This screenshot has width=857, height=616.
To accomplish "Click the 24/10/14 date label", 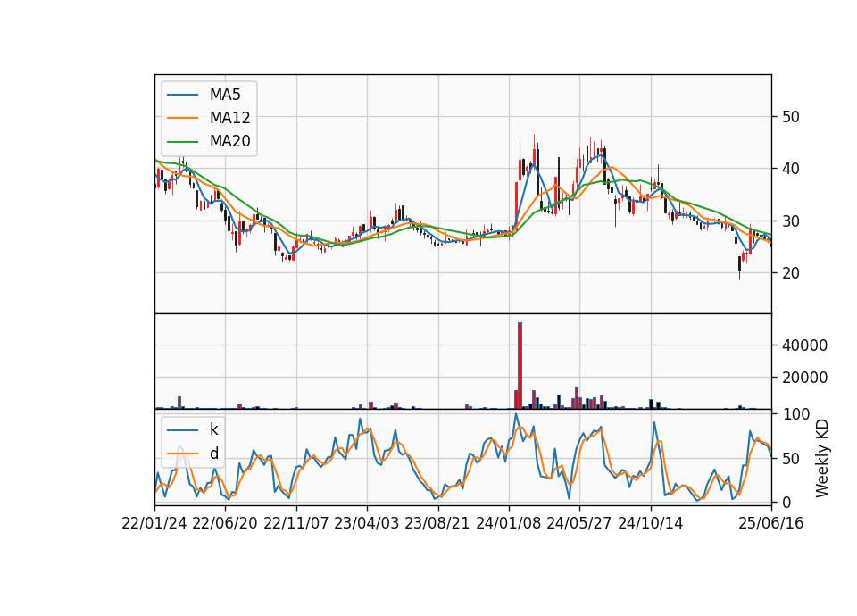I will [651, 524].
